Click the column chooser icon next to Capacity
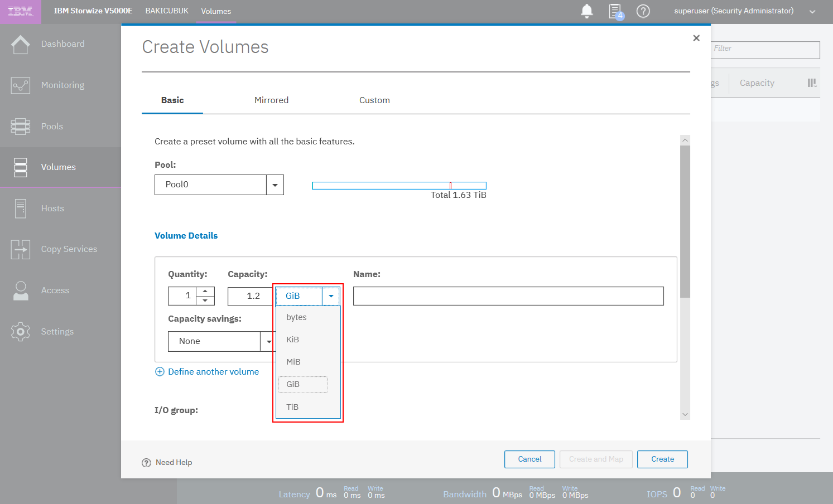833x504 pixels. [x=812, y=83]
